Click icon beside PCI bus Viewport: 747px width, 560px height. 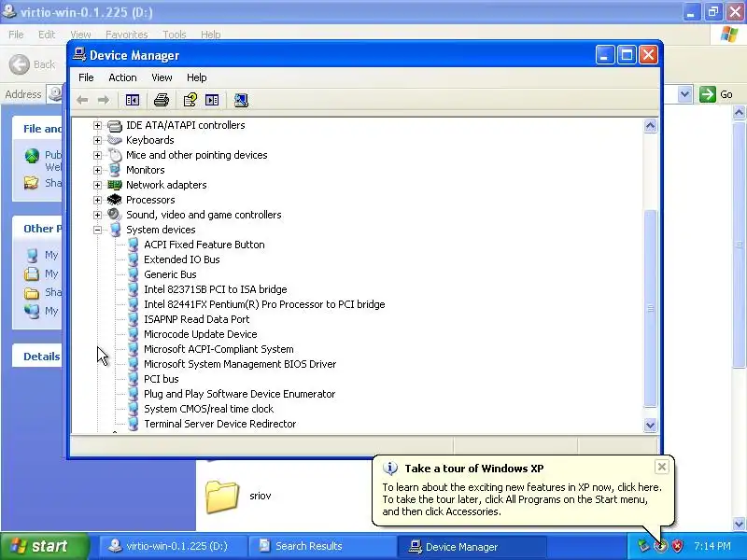133,379
